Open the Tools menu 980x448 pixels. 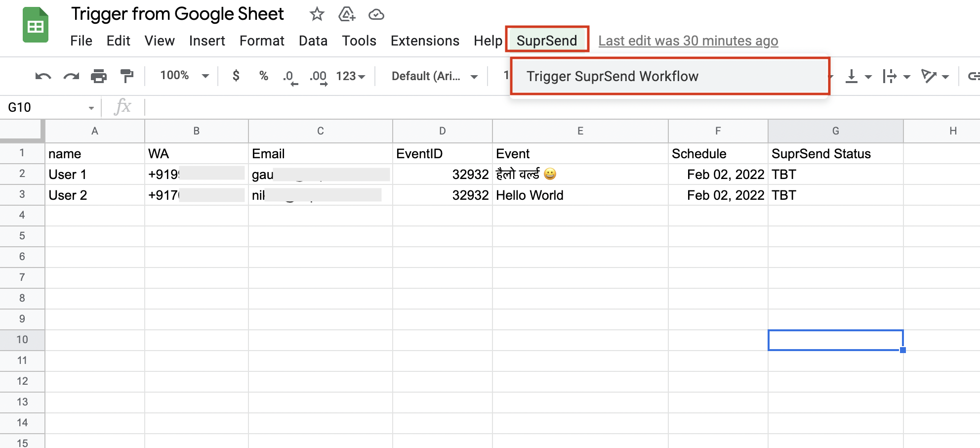tap(359, 41)
